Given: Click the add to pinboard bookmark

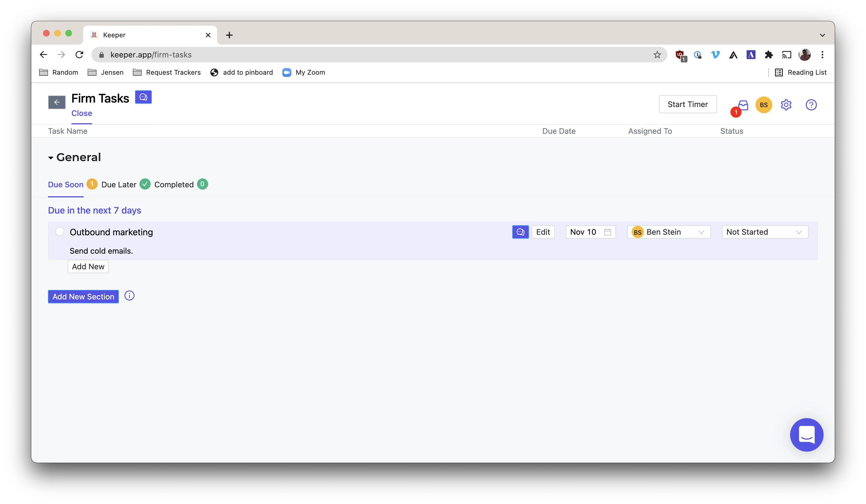Looking at the screenshot, I should (242, 72).
